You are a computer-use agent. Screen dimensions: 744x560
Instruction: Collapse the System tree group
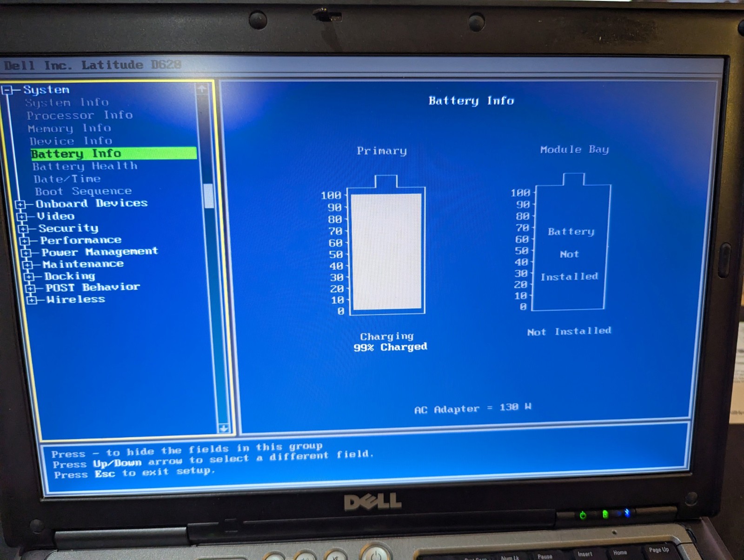pyautogui.click(x=7, y=90)
